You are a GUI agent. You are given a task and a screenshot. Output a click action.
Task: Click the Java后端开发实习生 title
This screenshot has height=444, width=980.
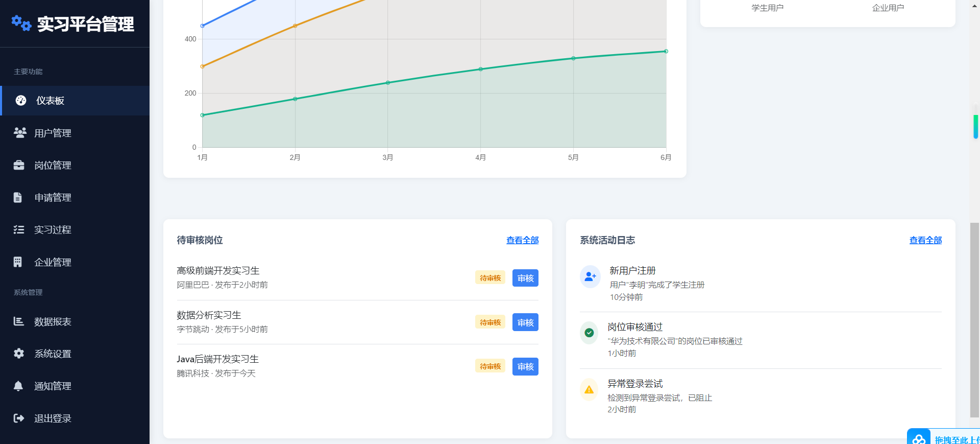pos(218,359)
